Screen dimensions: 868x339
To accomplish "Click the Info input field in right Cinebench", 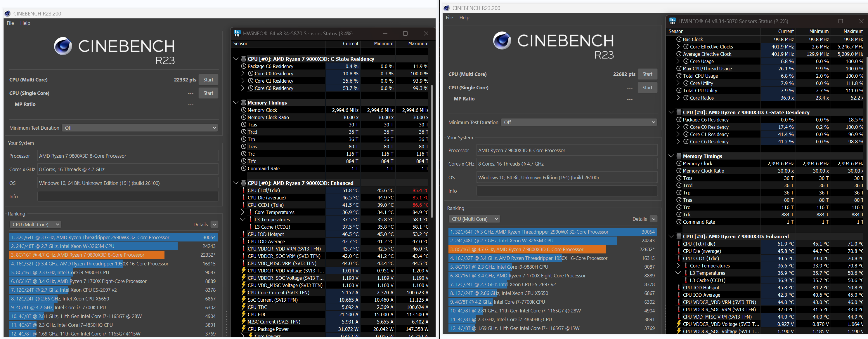I will point(567,191).
